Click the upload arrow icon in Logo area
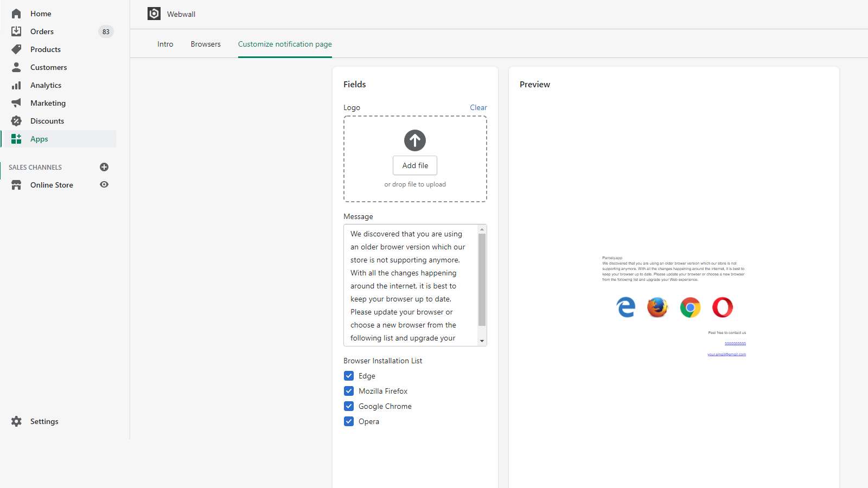Screen dimensions: 868x488 [x=414, y=140]
